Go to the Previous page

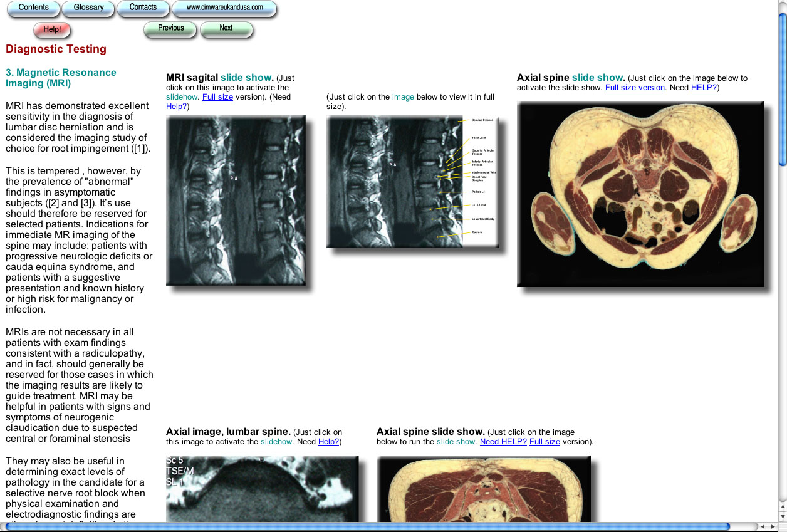click(x=170, y=29)
